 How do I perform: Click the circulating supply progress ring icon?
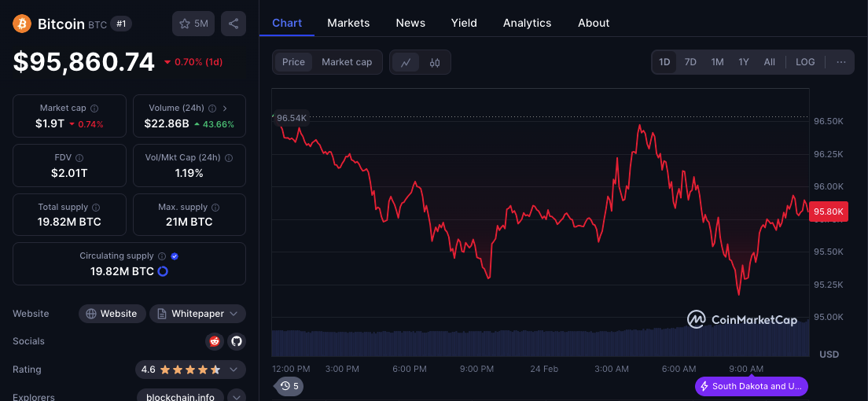pyautogui.click(x=163, y=271)
